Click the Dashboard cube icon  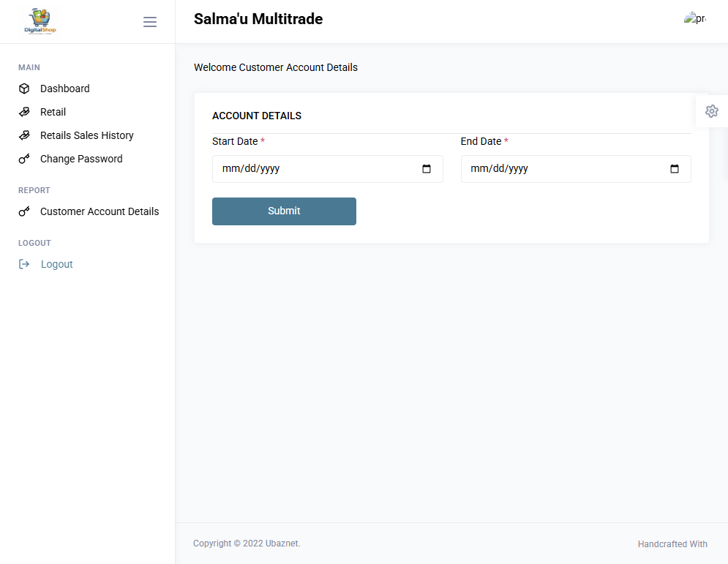coord(24,89)
